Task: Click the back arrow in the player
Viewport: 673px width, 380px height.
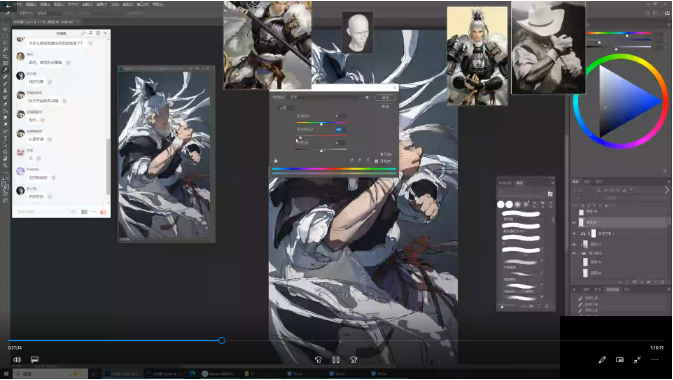Action: pyautogui.click(x=8, y=6)
